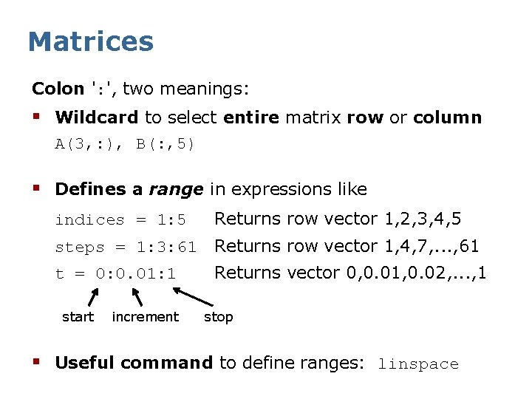
Task: Click 'Returns vector 0,0.01,0.02,...,1' text
Action: [x=350, y=273]
